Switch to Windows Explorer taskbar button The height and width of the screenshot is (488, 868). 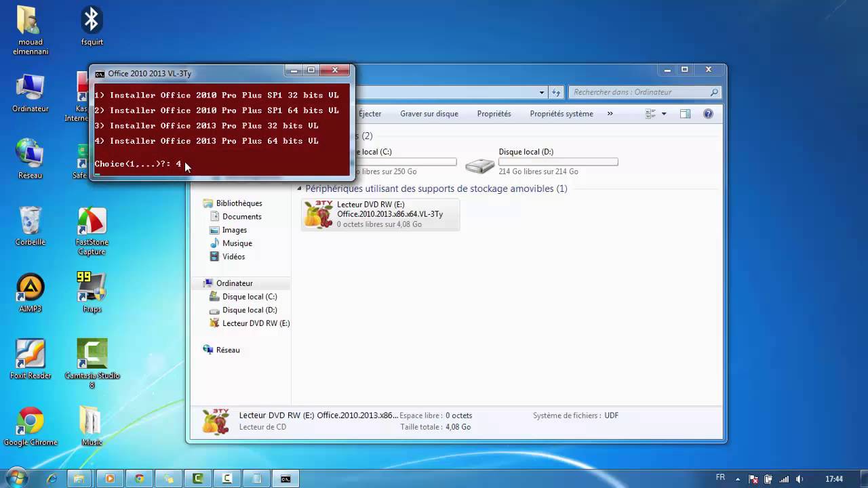79,479
